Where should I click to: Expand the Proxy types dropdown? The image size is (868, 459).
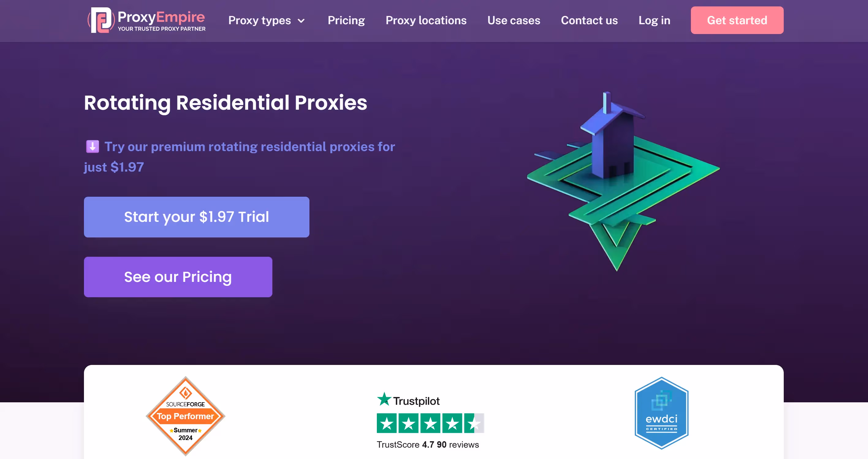[260, 21]
